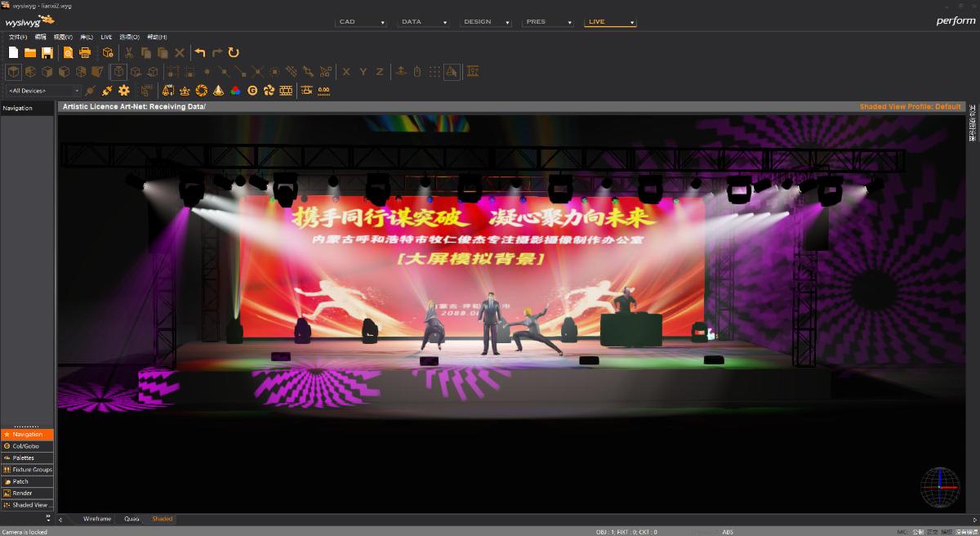Open the LIVE mode dropdown arrow

click(630, 21)
